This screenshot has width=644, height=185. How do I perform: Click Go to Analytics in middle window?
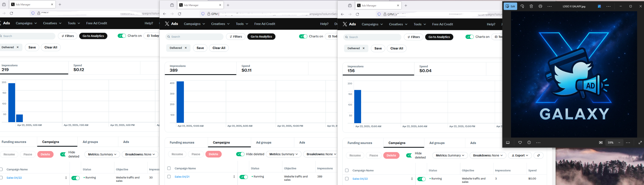[x=261, y=37]
